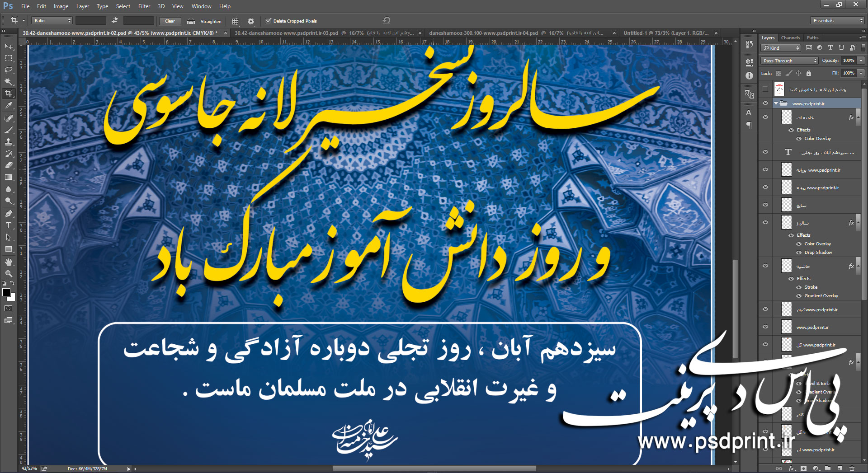This screenshot has width=868, height=473.
Task: Show the hidden top layer
Action: tap(765, 89)
